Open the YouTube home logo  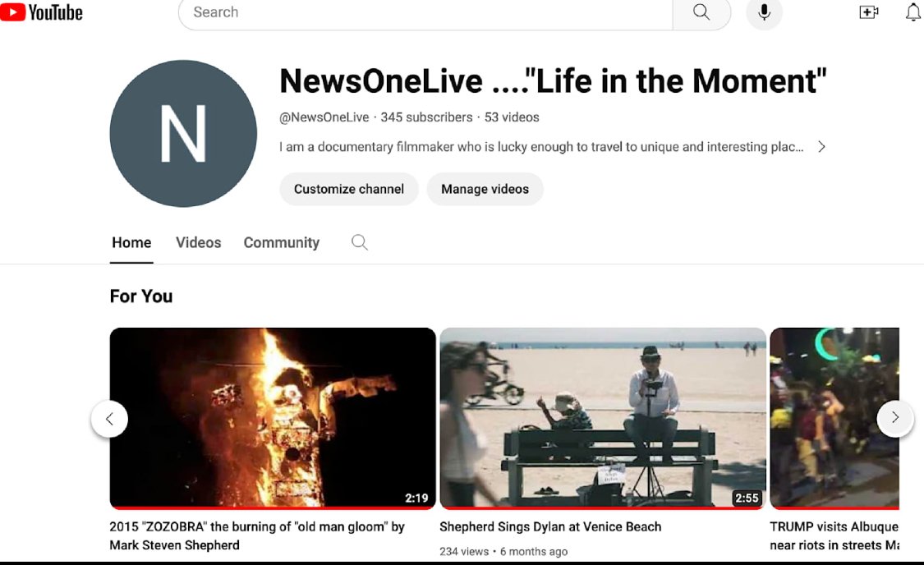41,12
